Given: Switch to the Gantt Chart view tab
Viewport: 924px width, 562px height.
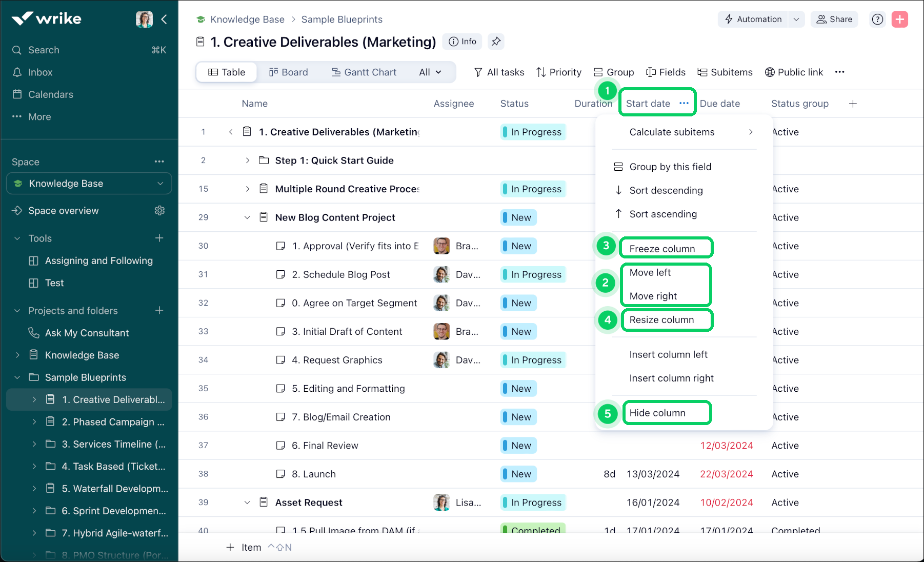Looking at the screenshot, I should [x=364, y=72].
